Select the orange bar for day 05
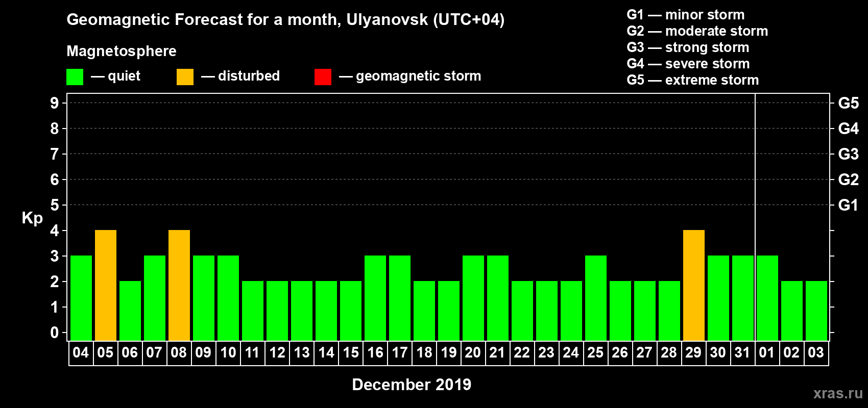 [x=106, y=285]
